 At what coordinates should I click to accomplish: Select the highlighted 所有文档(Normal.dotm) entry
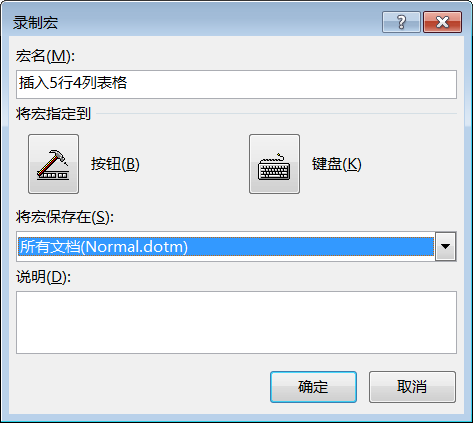(x=226, y=247)
